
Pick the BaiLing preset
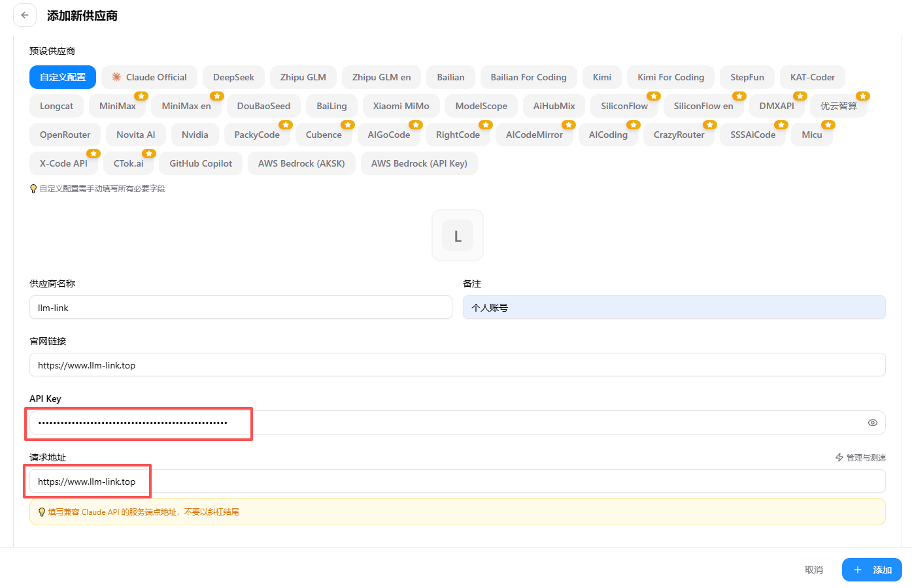click(331, 106)
